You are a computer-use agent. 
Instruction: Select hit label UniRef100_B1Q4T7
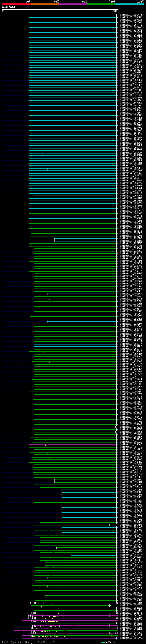point(131,555)
